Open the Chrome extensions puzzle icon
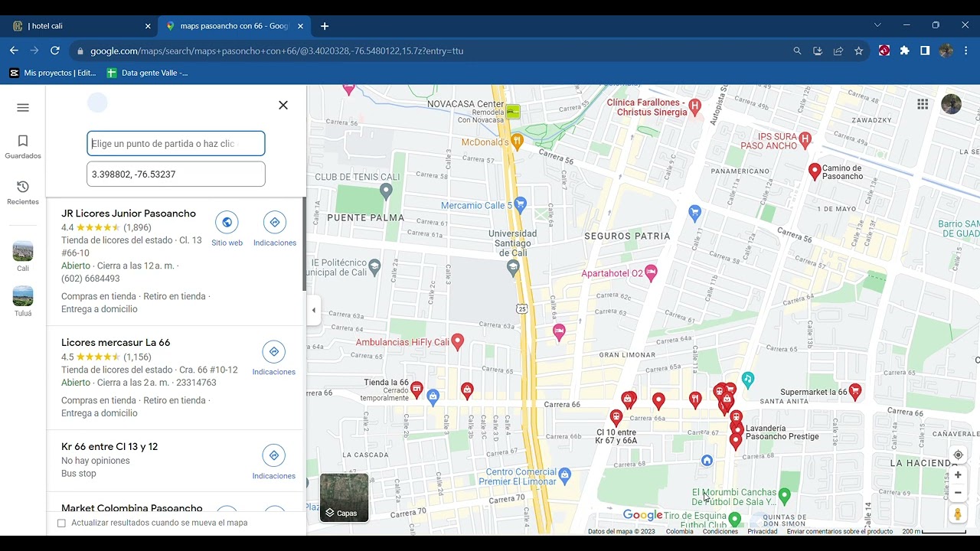This screenshot has height=551, width=980. click(905, 51)
